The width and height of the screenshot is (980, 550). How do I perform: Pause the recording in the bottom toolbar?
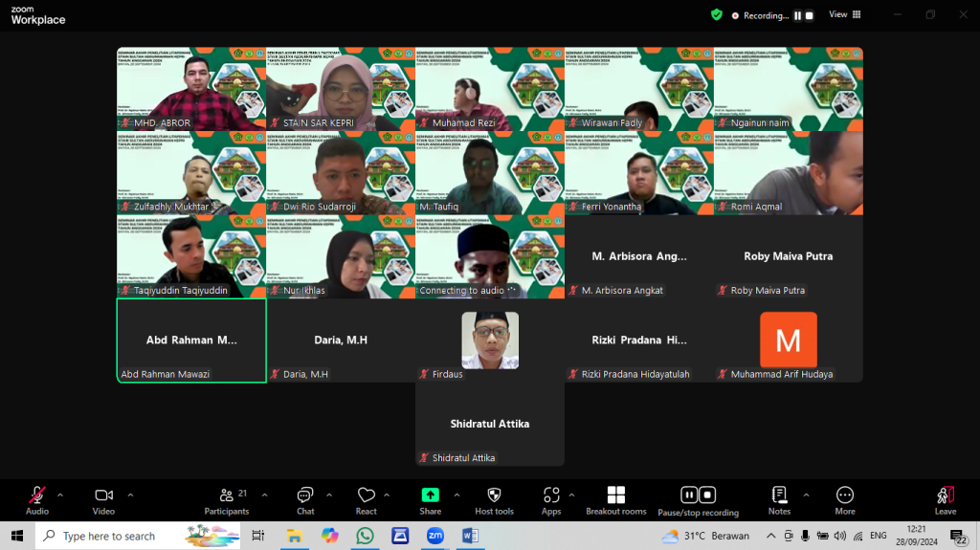coord(689,495)
